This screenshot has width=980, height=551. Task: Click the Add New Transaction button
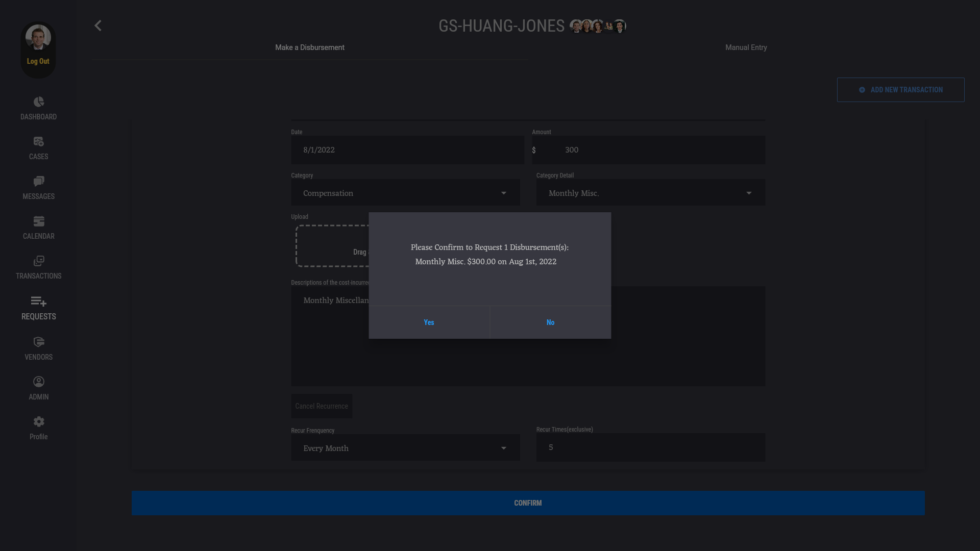900,90
